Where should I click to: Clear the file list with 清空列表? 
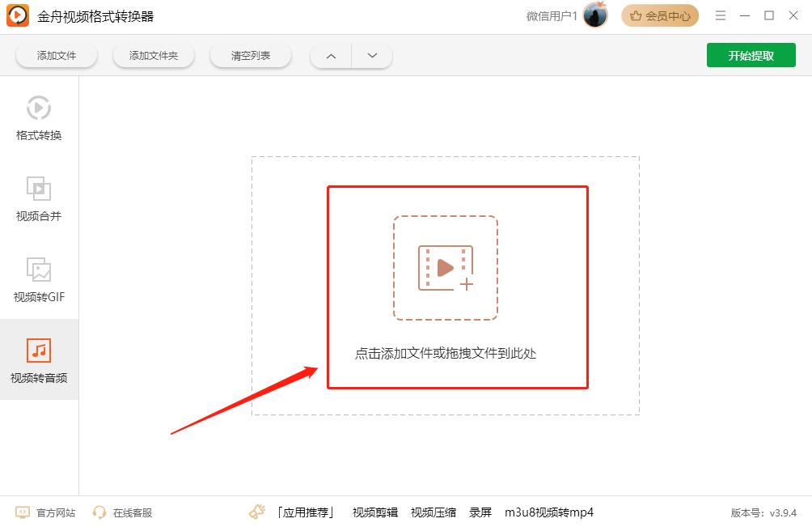[x=251, y=55]
